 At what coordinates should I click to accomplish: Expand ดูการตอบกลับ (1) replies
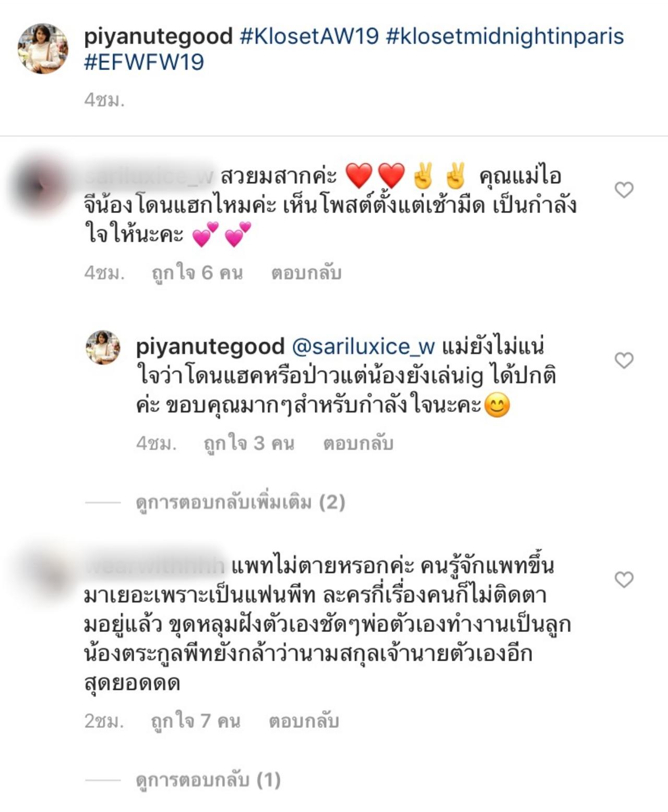click(208, 780)
